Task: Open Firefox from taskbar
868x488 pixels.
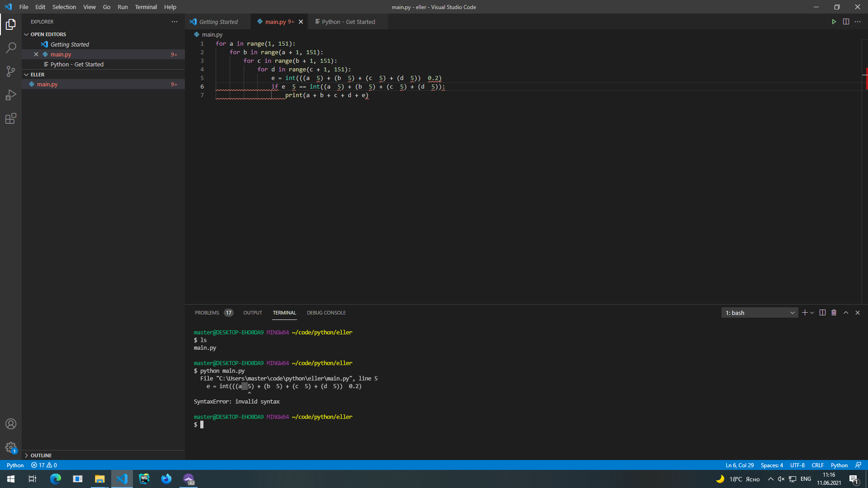Action: pyautogui.click(x=166, y=479)
